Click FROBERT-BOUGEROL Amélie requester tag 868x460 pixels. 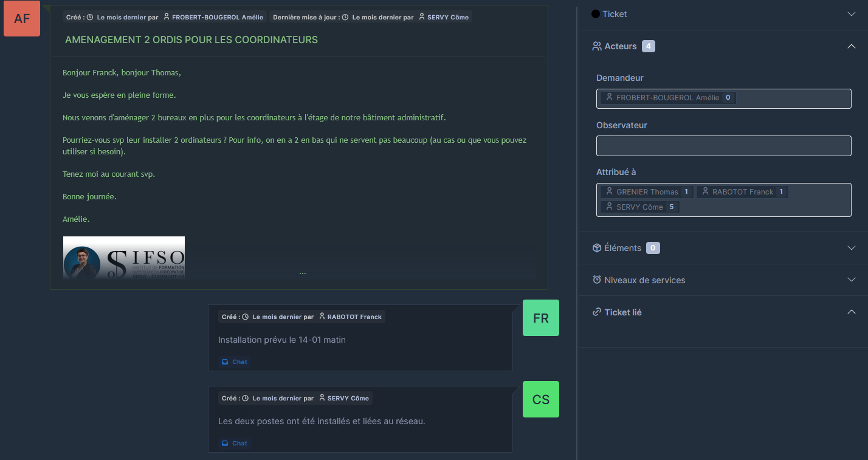667,98
